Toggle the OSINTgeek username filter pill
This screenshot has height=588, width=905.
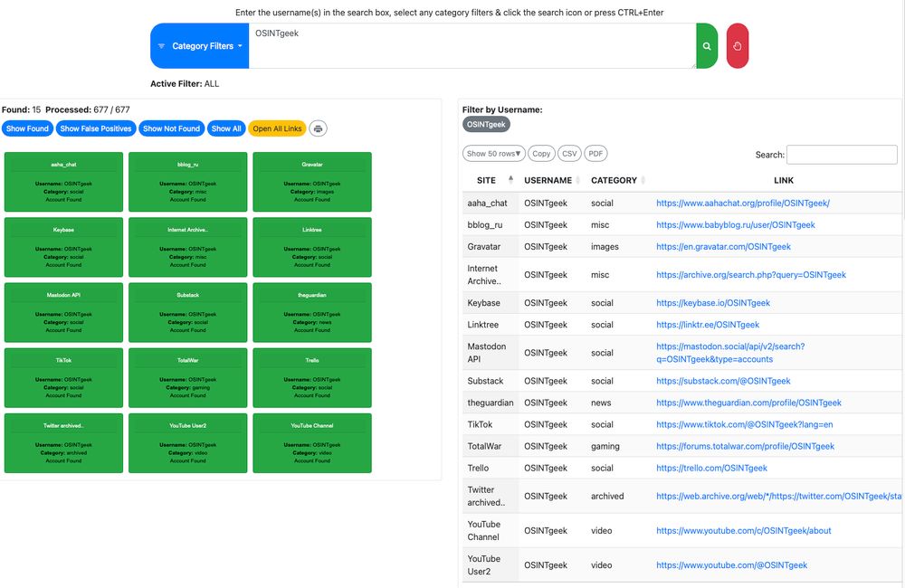pyautogui.click(x=486, y=125)
